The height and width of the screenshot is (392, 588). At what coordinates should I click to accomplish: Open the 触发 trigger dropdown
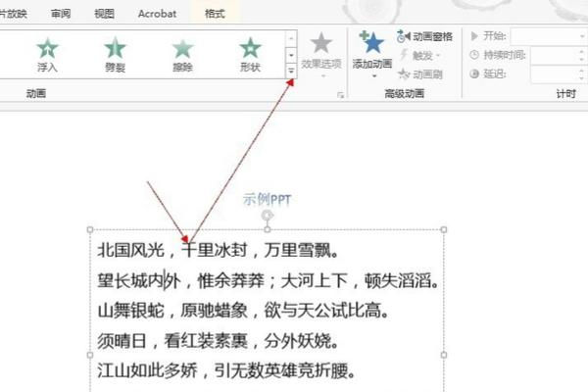tap(420, 56)
